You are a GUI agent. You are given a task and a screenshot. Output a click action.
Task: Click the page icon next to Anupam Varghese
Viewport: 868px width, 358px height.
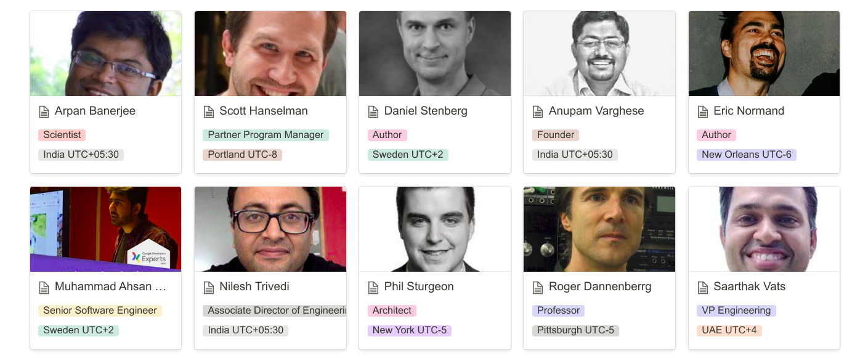pyautogui.click(x=538, y=112)
